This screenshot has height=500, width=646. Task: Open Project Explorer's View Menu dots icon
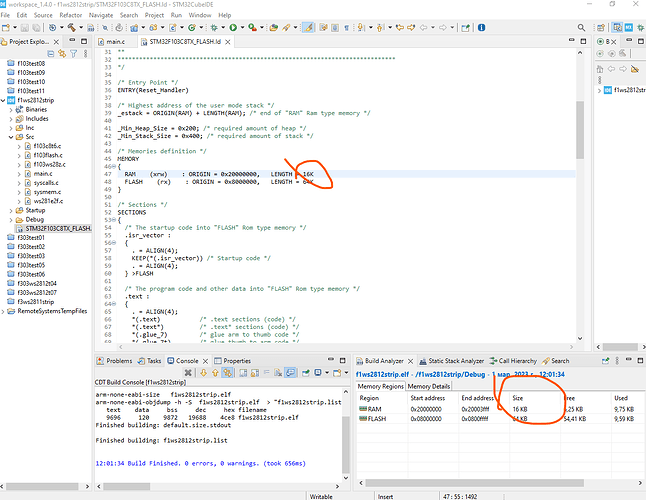[85, 54]
